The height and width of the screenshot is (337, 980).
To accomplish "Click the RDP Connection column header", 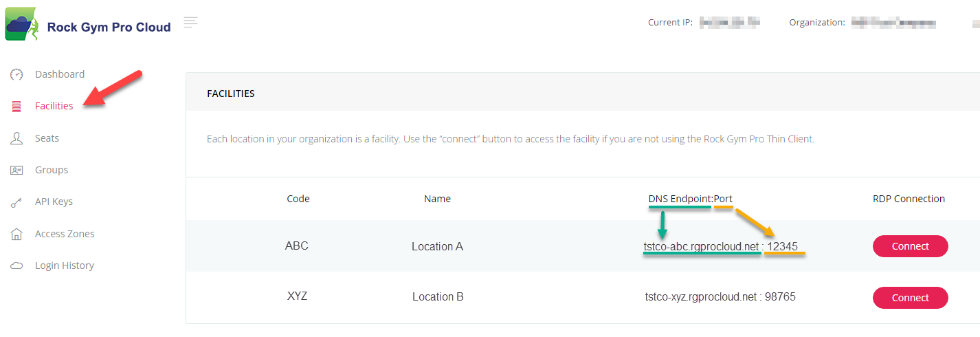I will pos(909,199).
